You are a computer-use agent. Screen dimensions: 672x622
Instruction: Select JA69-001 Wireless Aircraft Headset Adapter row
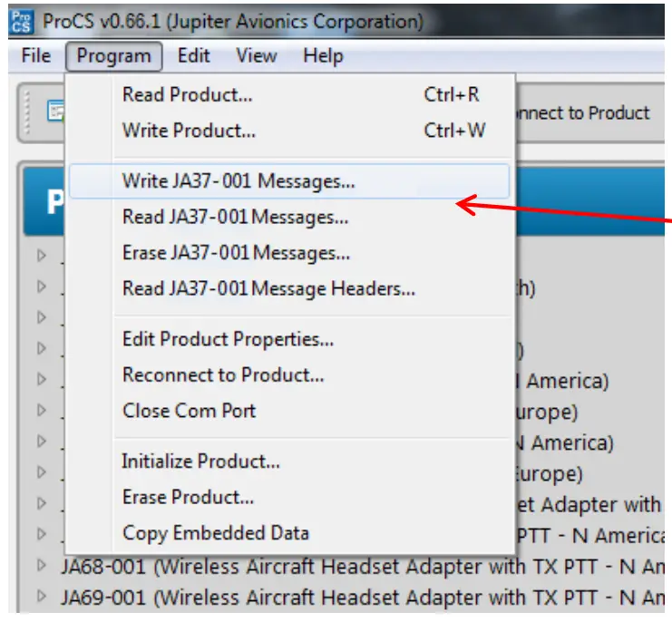363,598
